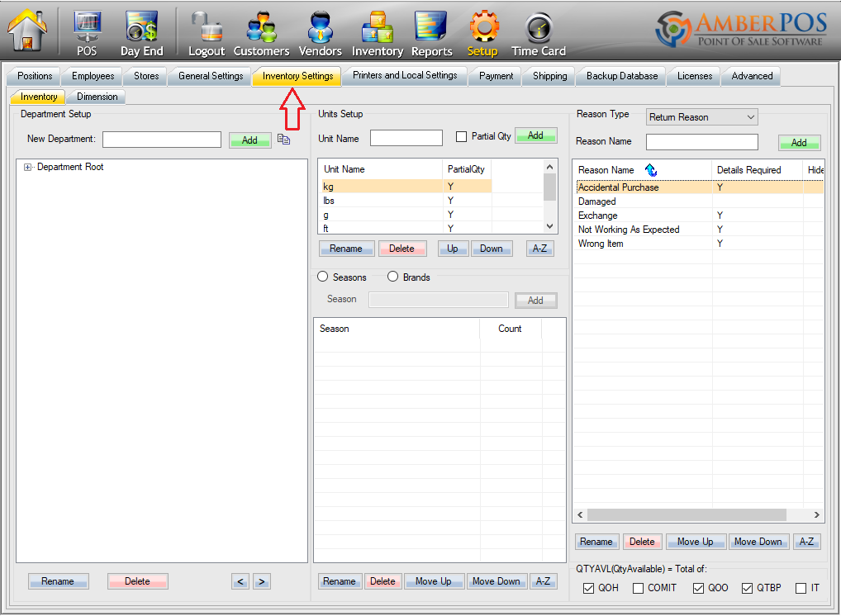The image size is (841, 616).
Task: Switch to the Positions tab
Action: point(35,76)
